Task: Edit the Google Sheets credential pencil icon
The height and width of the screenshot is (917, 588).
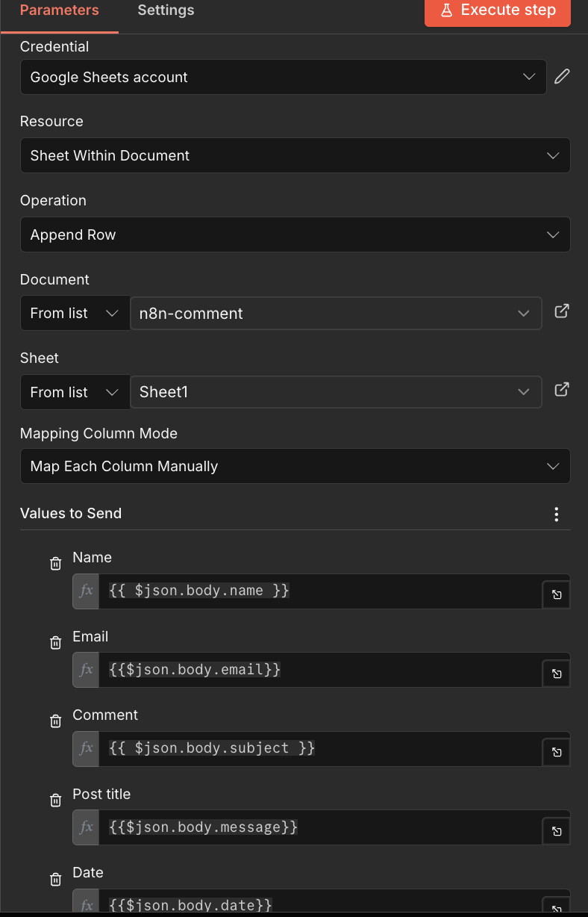Action: [x=562, y=76]
